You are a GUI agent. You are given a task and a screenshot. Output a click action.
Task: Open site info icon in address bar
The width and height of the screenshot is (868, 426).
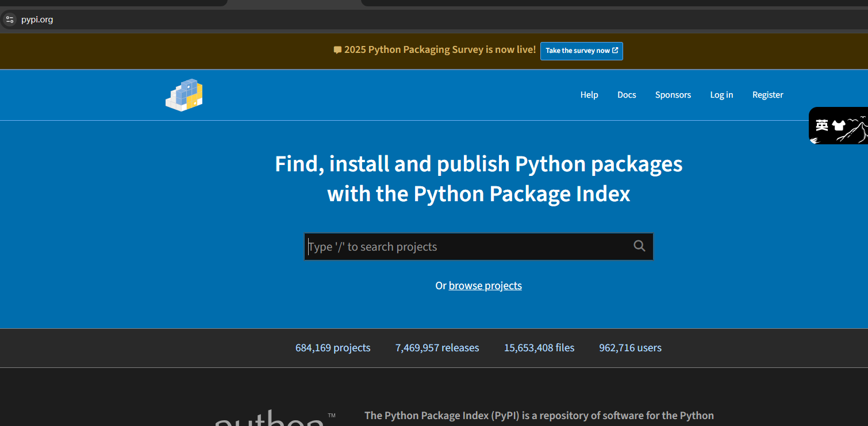pos(10,20)
